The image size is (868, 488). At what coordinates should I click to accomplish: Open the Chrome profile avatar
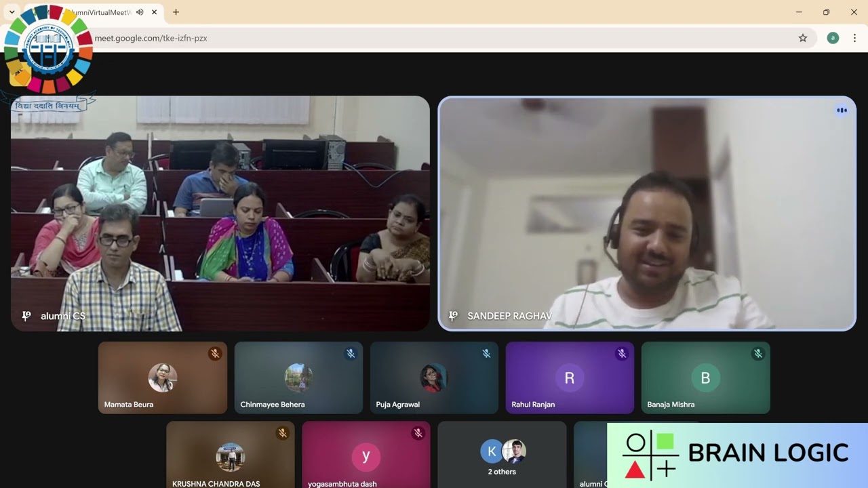click(x=833, y=38)
